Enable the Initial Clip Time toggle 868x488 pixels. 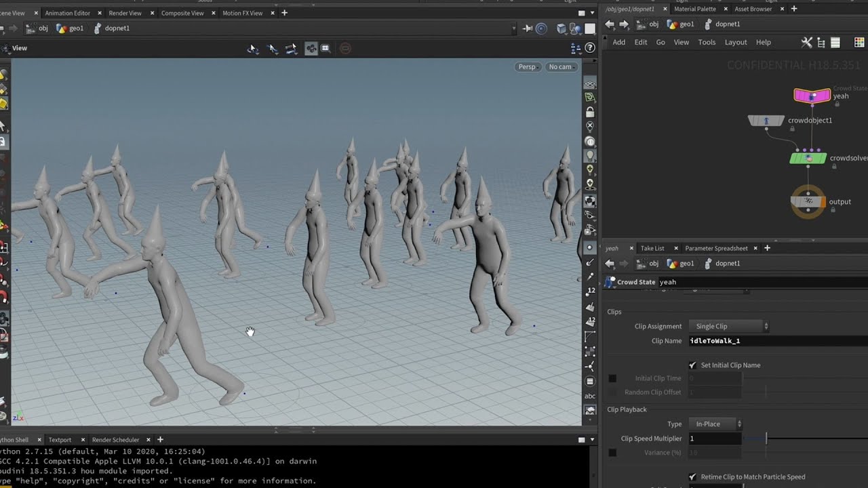612,378
